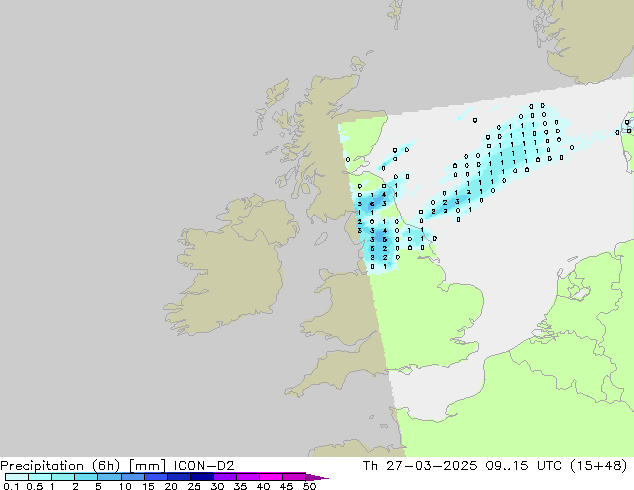The width and height of the screenshot is (634, 490).
Task: Click the 0.1–0.5 mm legend color box
Action: tap(17, 477)
